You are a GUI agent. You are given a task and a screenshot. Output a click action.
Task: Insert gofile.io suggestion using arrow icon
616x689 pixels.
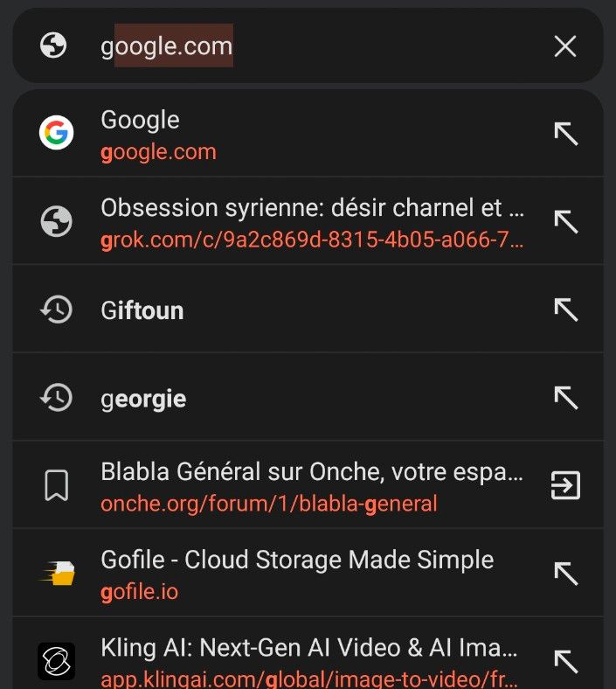[566, 574]
